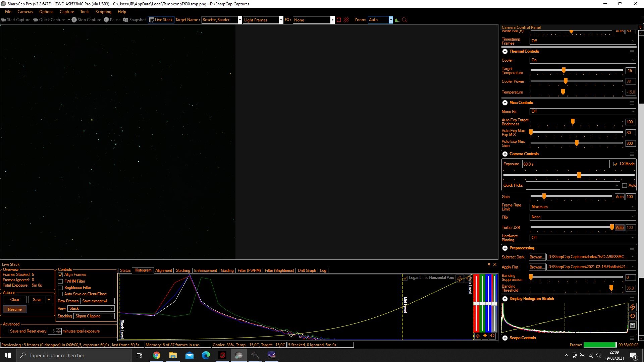Click the Resume button

coord(15,309)
